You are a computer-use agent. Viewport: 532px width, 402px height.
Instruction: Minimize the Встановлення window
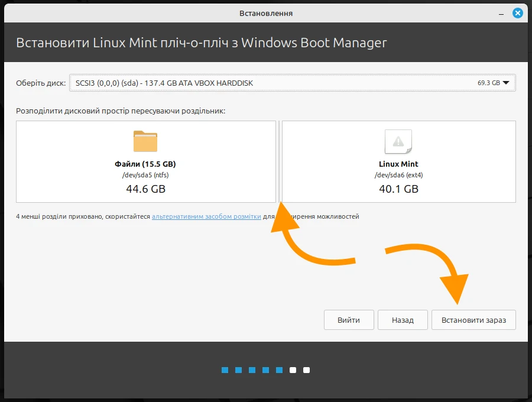point(501,14)
